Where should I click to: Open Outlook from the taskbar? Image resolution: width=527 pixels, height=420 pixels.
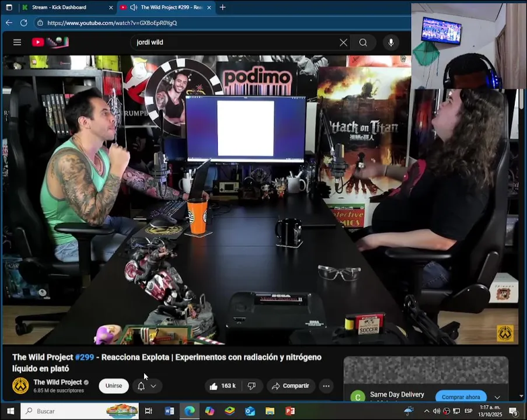[250, 411]
